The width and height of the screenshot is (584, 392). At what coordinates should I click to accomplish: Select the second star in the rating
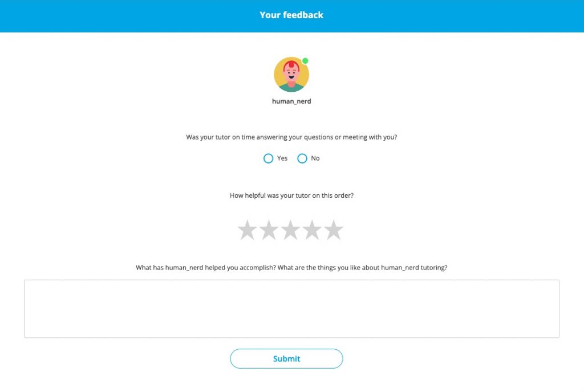pos(269,229)
